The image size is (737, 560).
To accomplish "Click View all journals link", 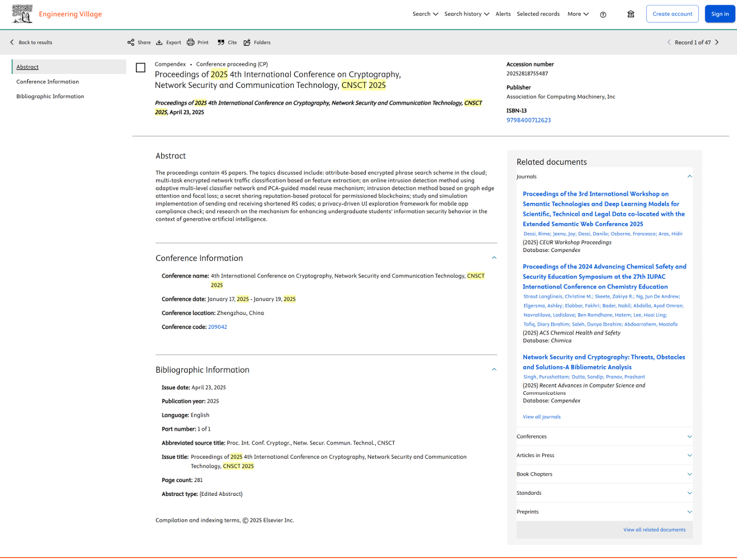I will click(542, 417).
